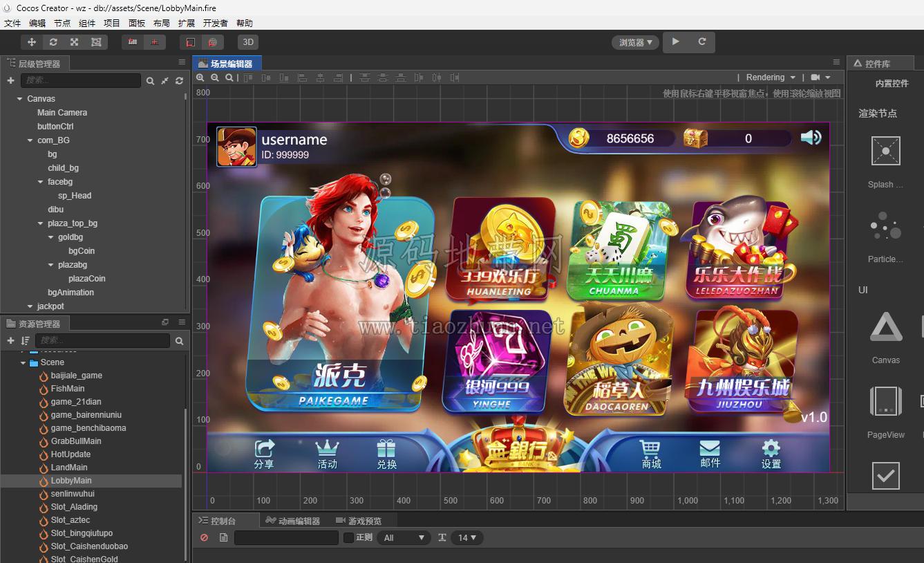Collapse the Scene folder in assets
The width and height of the screenshot is (924, 563).
pos(23,362)
